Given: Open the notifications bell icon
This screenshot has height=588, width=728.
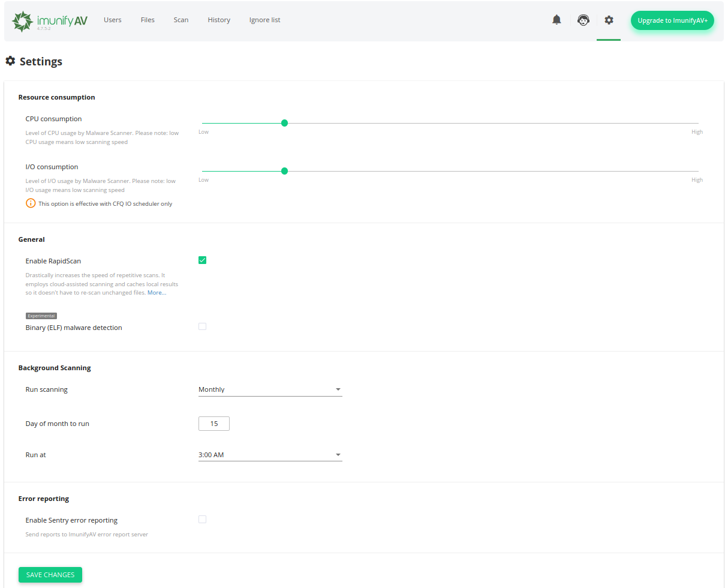Looking at the screenshot, I should click(x=556, y=20).
